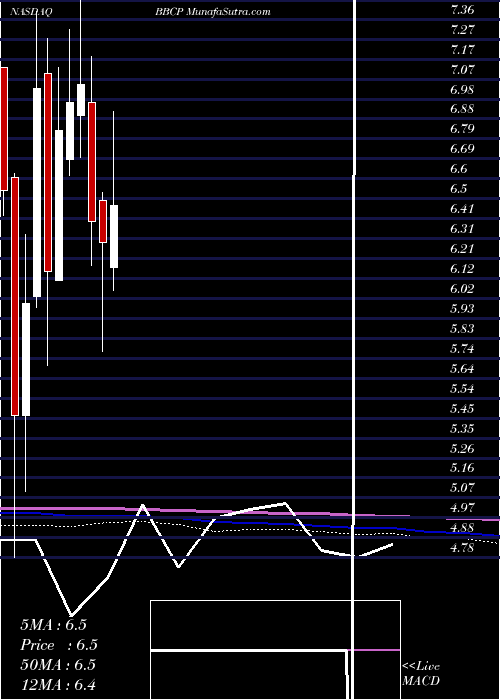Click the <<Live MACD label

point(421,674)
